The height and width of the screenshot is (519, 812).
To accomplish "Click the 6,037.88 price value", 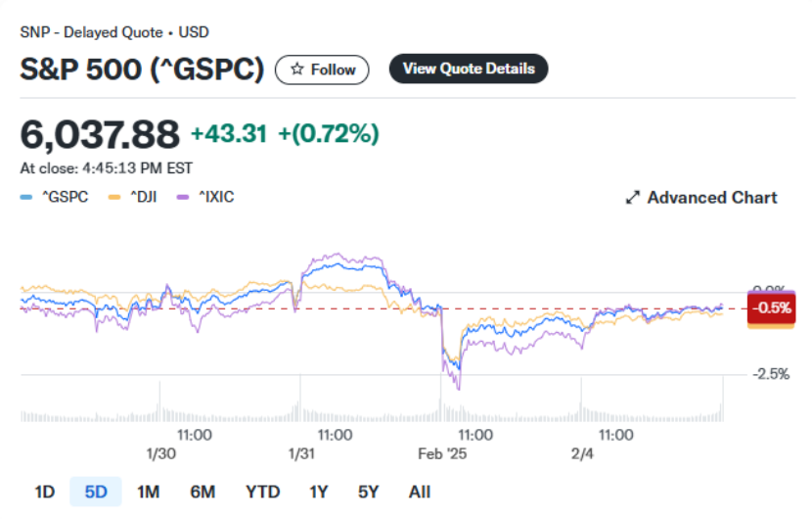I will point(100,133).
